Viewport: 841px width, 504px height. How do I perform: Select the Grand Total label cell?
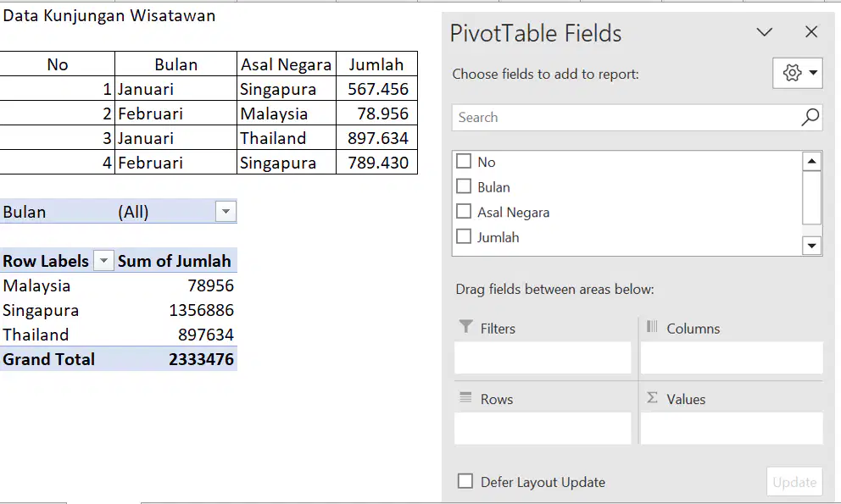click(x=58, y=358)
